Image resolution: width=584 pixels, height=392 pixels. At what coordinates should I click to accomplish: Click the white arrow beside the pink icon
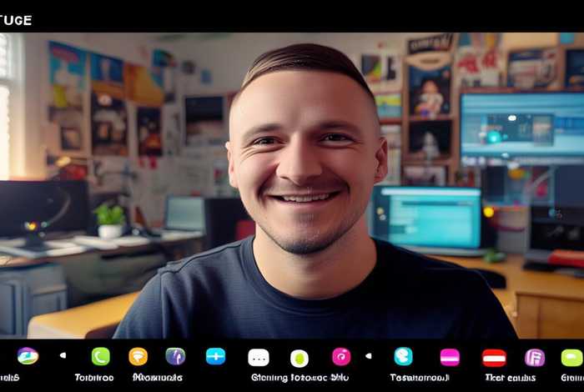click(368, 355)
